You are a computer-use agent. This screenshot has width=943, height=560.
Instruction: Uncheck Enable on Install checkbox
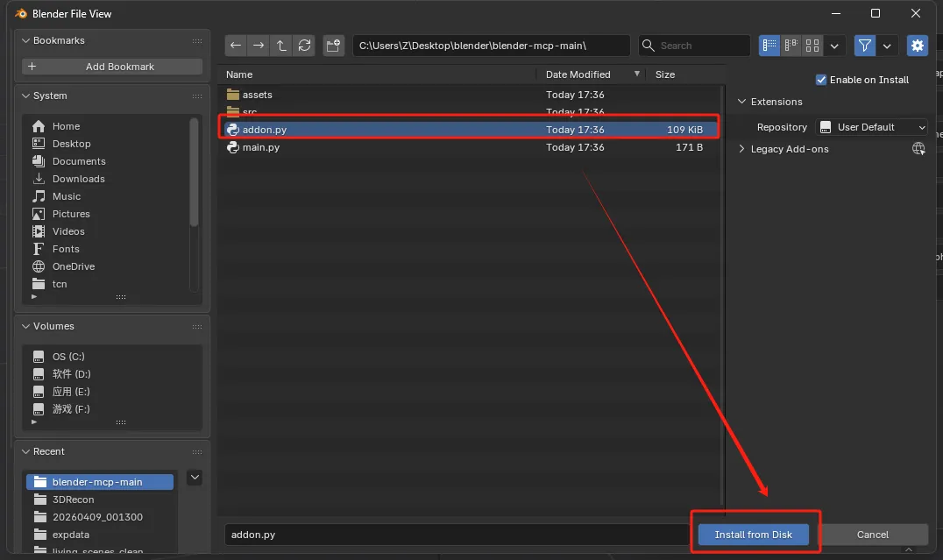pyautogui.click(x=821, y=80)
